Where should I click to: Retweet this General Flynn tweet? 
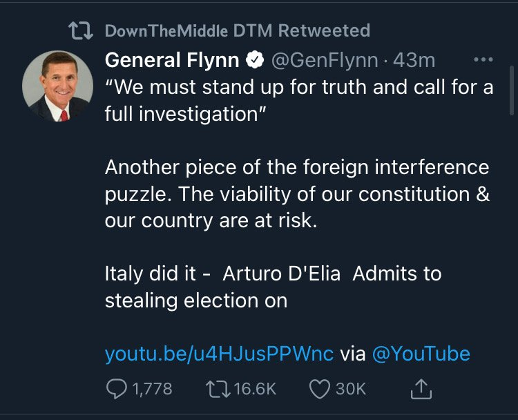pos(219,390)
